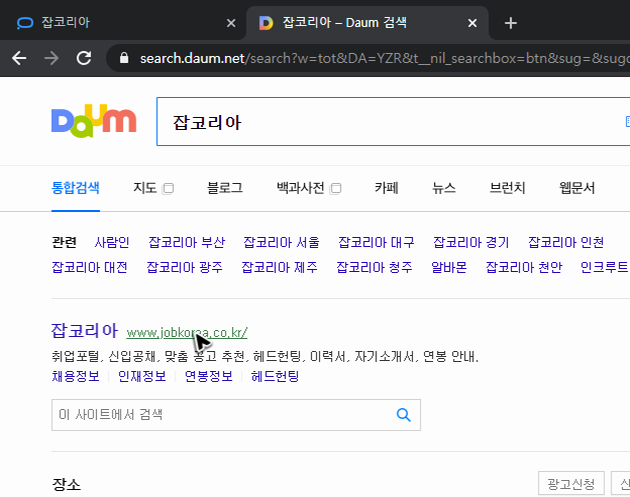Open the www.jobkorea.co.kr URL link

pos(187,333)
